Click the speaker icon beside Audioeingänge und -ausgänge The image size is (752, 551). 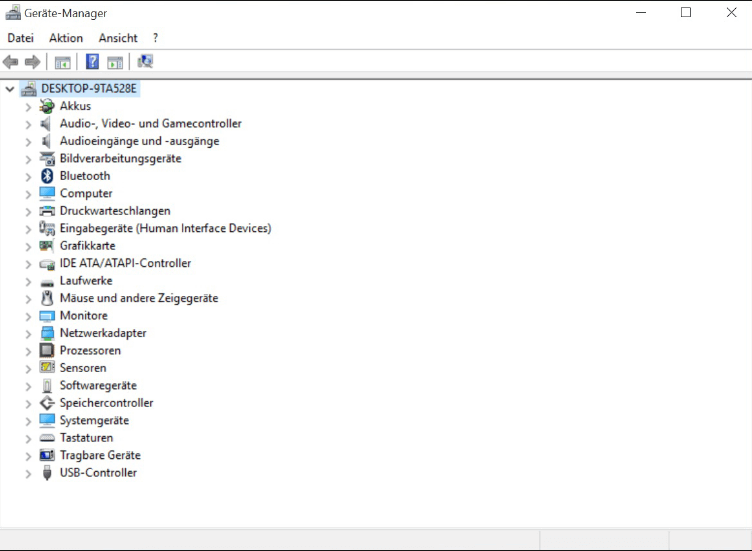pyautogui.click(x=46, y=141)
